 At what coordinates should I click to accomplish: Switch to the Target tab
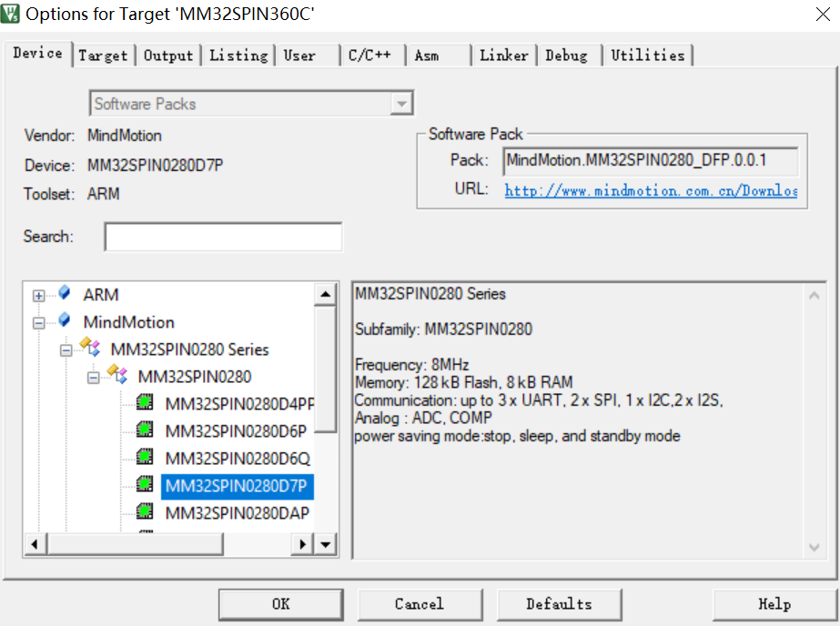tap(103, 56)
